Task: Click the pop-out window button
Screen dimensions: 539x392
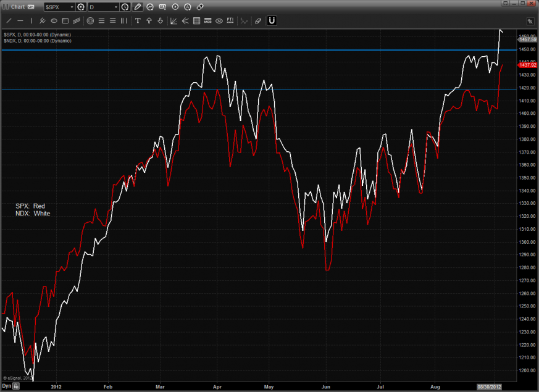Action: [505, 3]
